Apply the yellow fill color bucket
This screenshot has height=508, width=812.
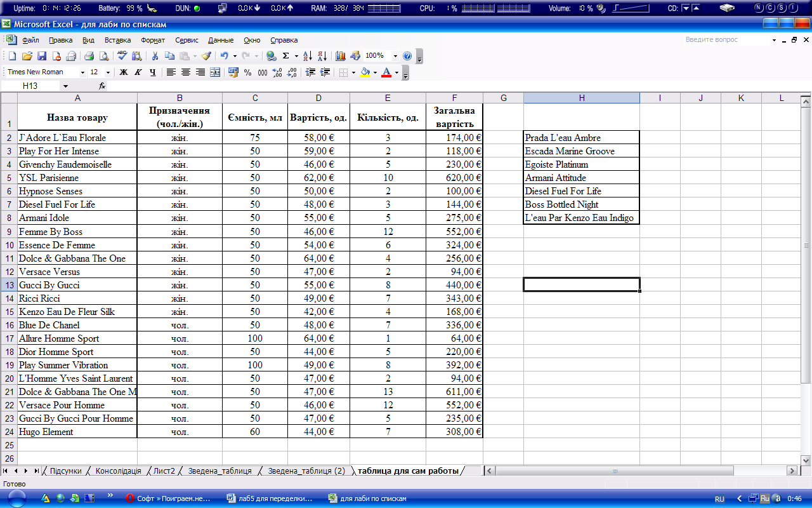point(365,72)
